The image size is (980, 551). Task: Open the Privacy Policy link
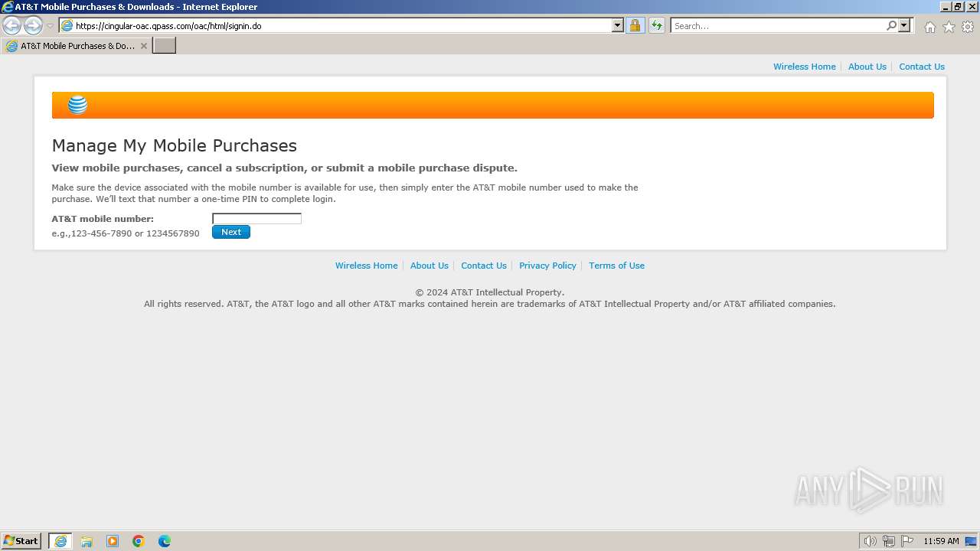(x=547, y=266)
